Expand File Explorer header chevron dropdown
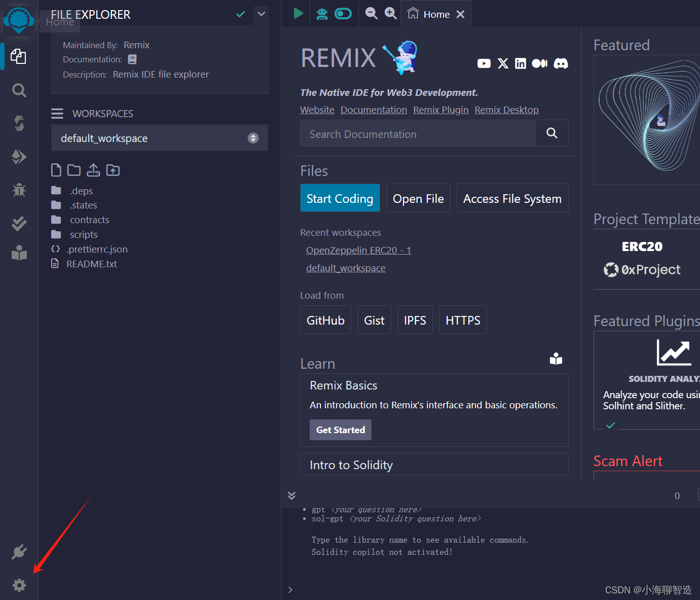This screenshot has height=600, width=700. pyautogui.click(x=262, y=14)
